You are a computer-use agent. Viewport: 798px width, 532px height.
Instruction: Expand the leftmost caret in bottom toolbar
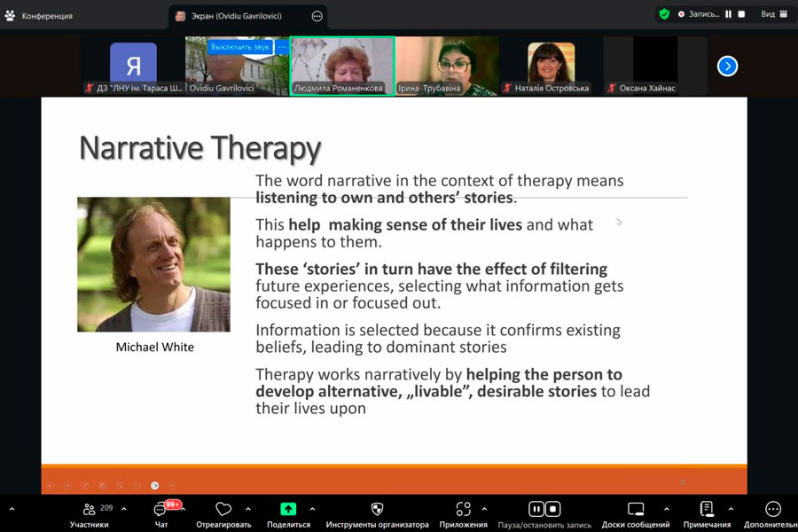12,509
